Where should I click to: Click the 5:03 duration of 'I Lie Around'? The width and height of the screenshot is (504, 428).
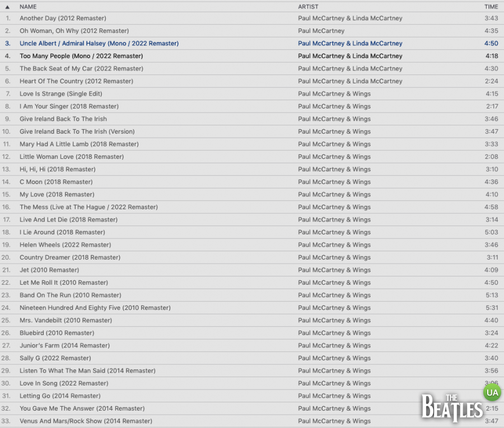492,232
